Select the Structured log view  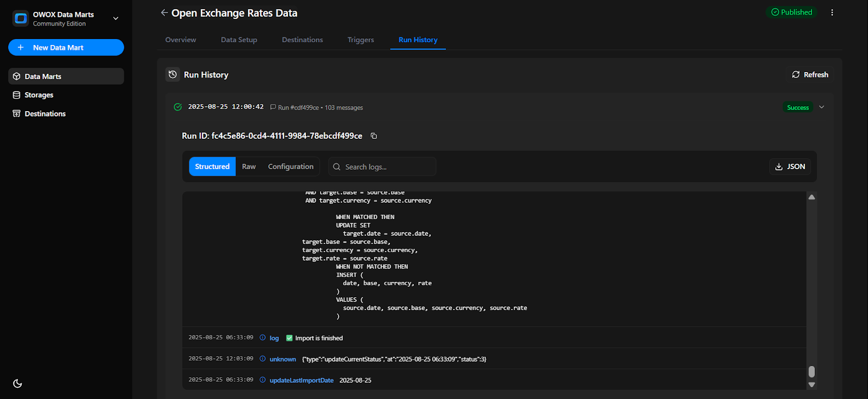coord(212,166)
